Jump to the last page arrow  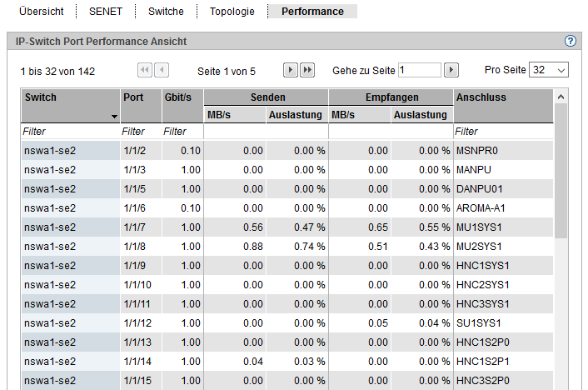[x=307, y=71]
